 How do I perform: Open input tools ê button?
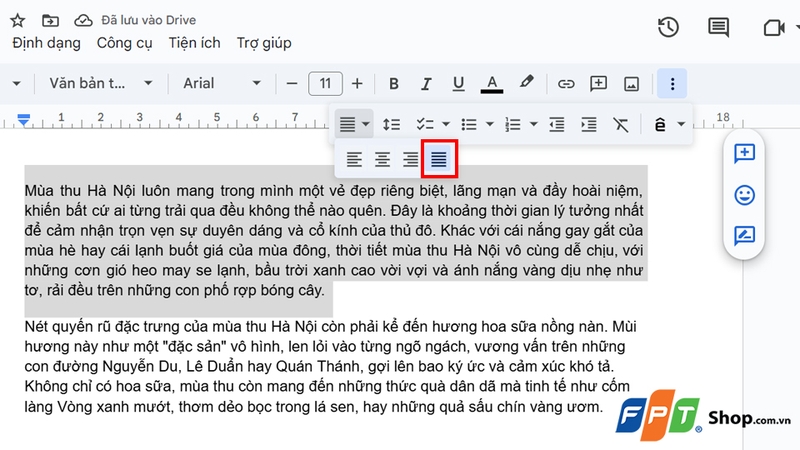[x=660, y=124]
